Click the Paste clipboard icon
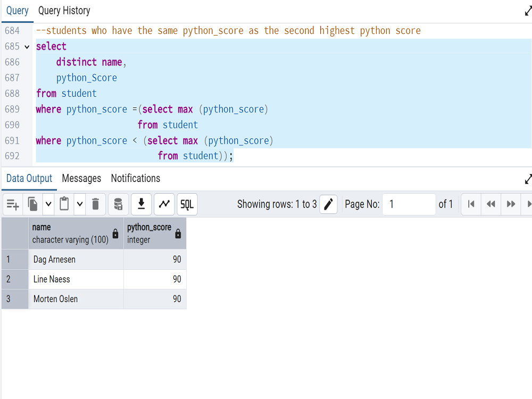This screenshot has height=399, width=532. pyautogui.click(x=64, y=204)
